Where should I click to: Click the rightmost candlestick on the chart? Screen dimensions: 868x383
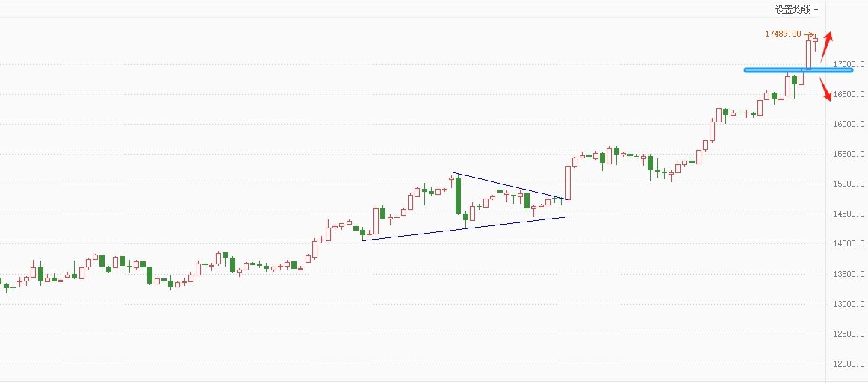816,40
